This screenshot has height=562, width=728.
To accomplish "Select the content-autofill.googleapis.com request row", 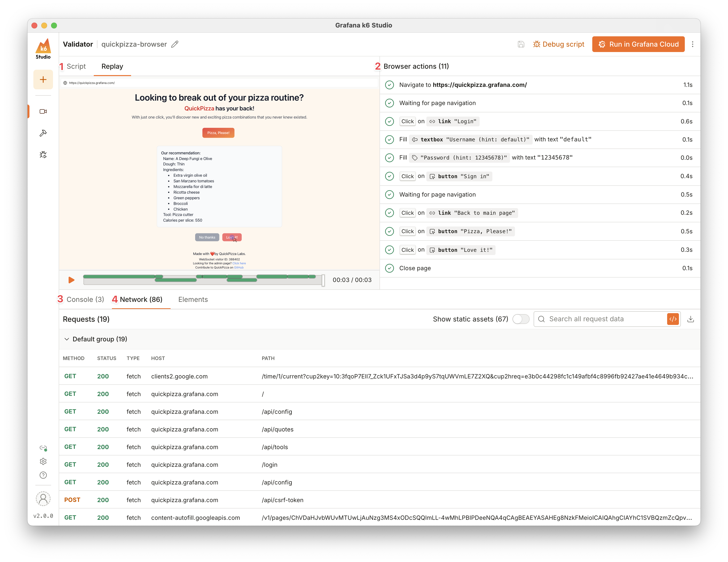I will (379, 517).
